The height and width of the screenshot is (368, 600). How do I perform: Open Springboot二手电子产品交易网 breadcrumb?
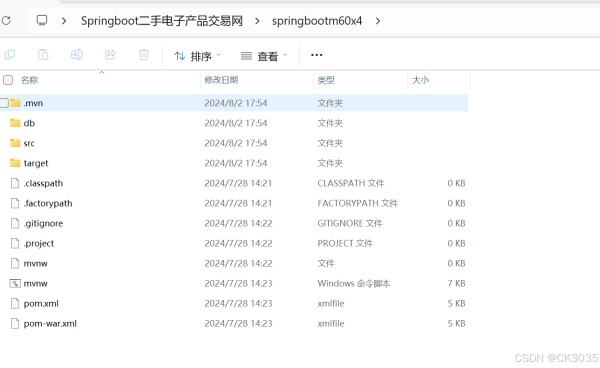(x=162, y=21)
